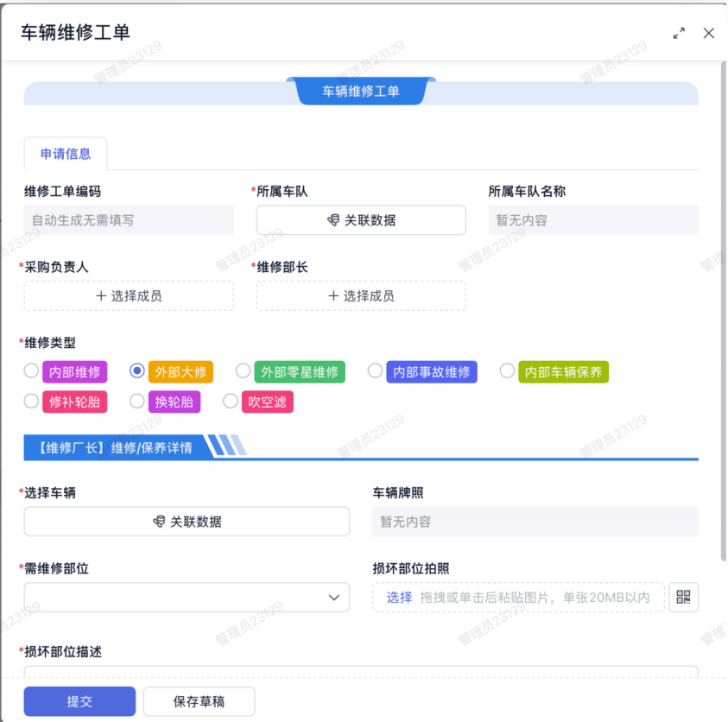Submit the form with 提交
The image size is (728, 722).
79,701
